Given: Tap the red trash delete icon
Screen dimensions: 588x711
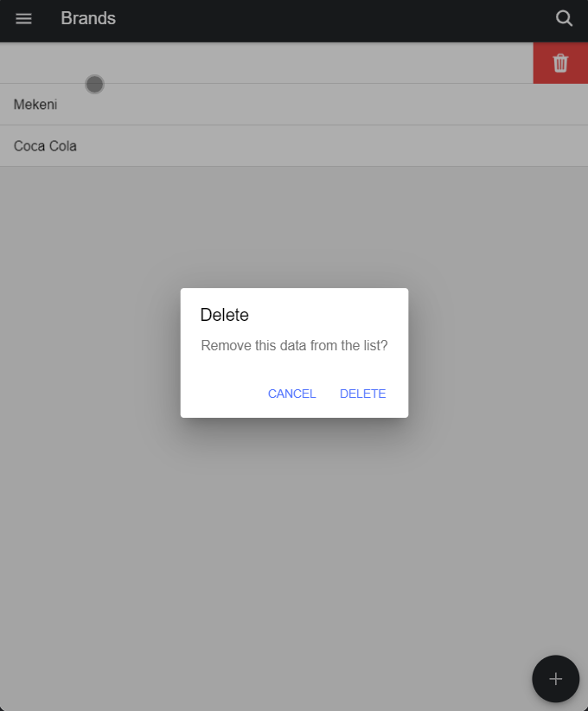Looking at the screenshot, I should pos(560,63).
